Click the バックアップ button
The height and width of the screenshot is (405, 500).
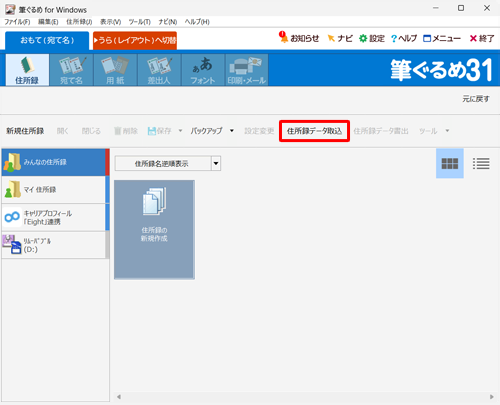(206, 131)
